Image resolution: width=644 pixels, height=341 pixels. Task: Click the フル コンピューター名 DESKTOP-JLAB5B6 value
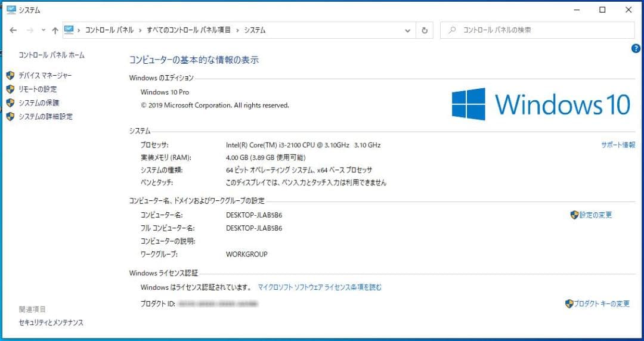254,228
